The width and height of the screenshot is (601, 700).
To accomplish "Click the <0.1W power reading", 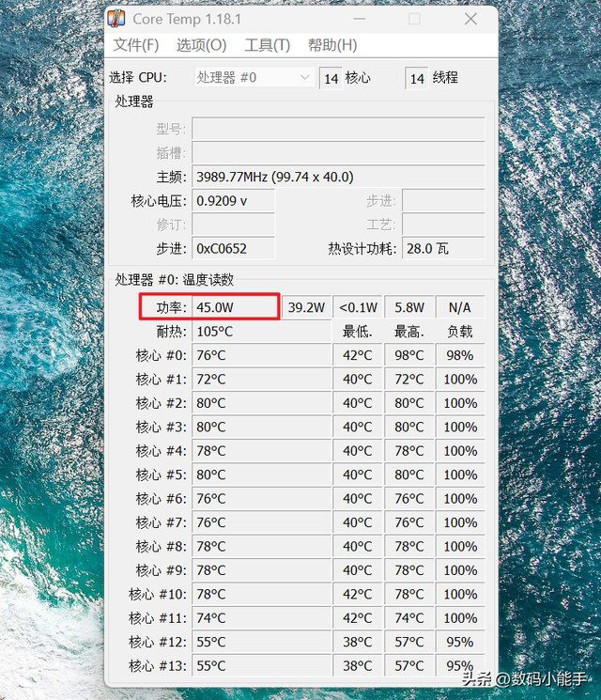I will (358, 307).
